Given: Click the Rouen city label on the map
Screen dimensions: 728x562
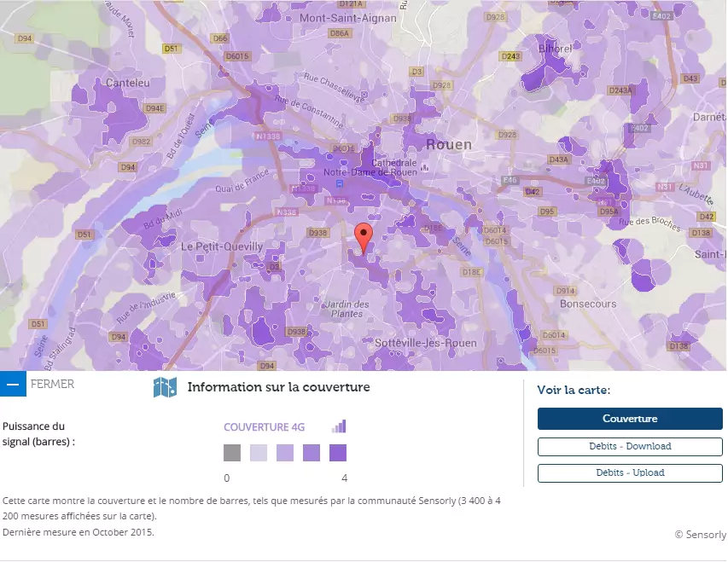Looking at the screenshot, I should (448, 144).
